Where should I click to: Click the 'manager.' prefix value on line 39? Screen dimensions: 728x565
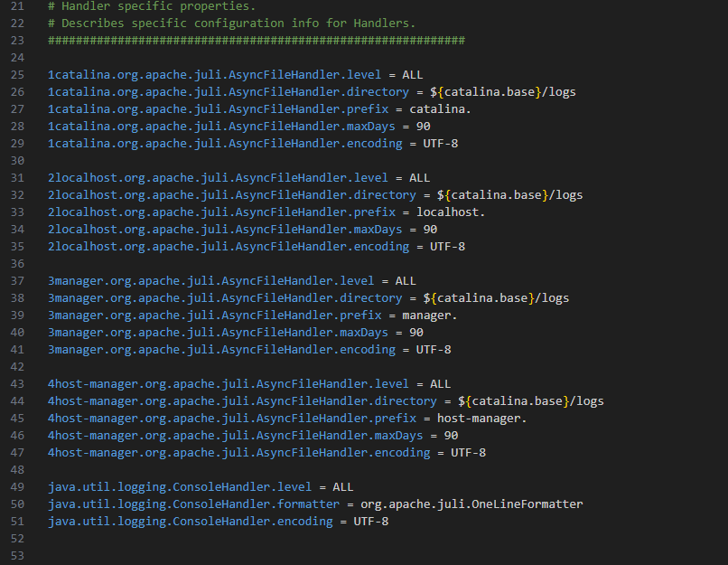(x=429, y=315)
